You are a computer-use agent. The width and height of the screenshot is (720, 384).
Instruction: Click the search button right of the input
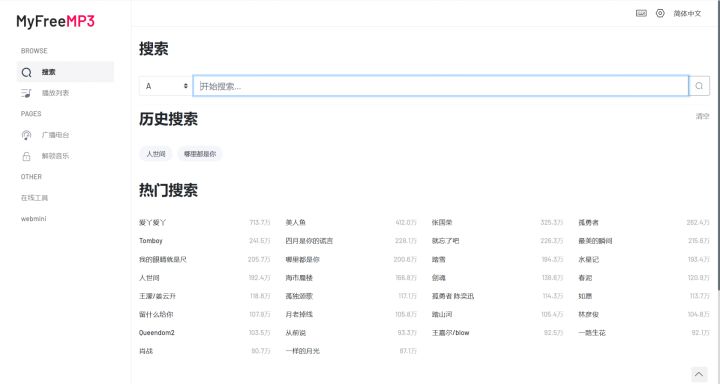click(x=699, y=86)
